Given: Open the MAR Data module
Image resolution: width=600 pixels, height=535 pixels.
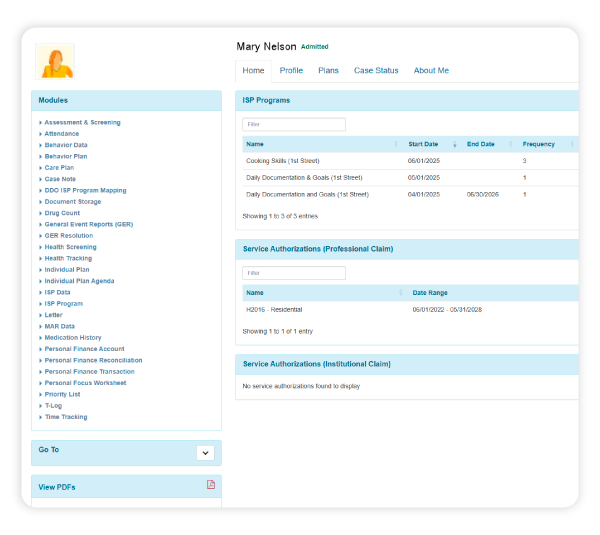Looking at the screenshot, I should pos(59,326).
